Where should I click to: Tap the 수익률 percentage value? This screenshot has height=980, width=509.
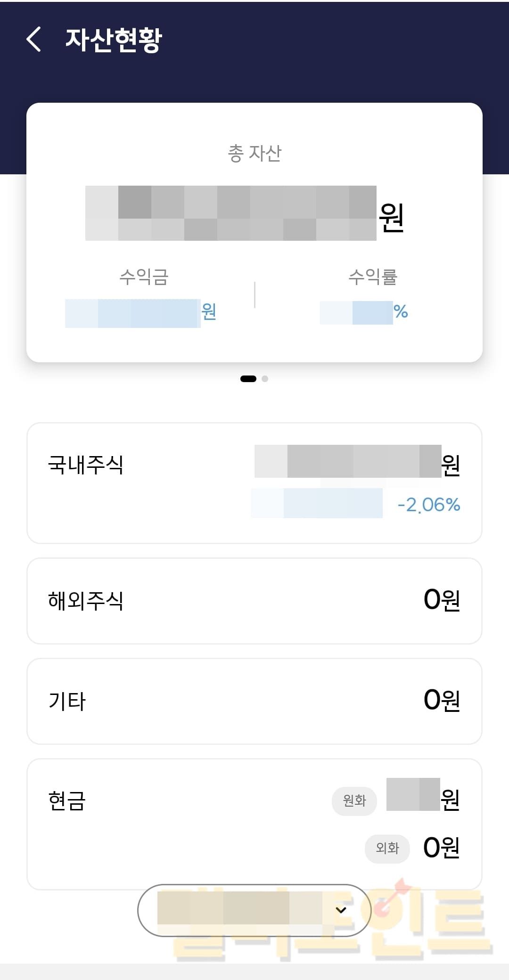pos(363,312)
